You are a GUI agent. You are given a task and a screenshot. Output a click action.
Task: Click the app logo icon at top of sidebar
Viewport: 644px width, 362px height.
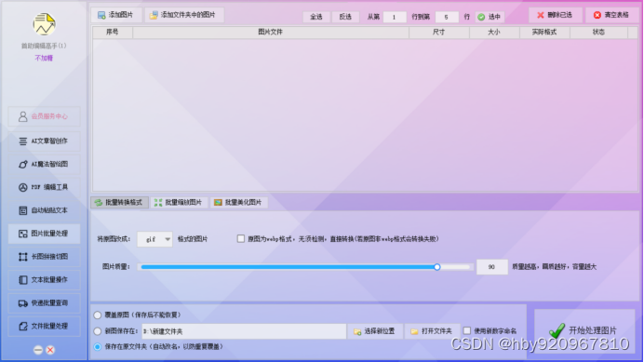(x=45, y=24)
